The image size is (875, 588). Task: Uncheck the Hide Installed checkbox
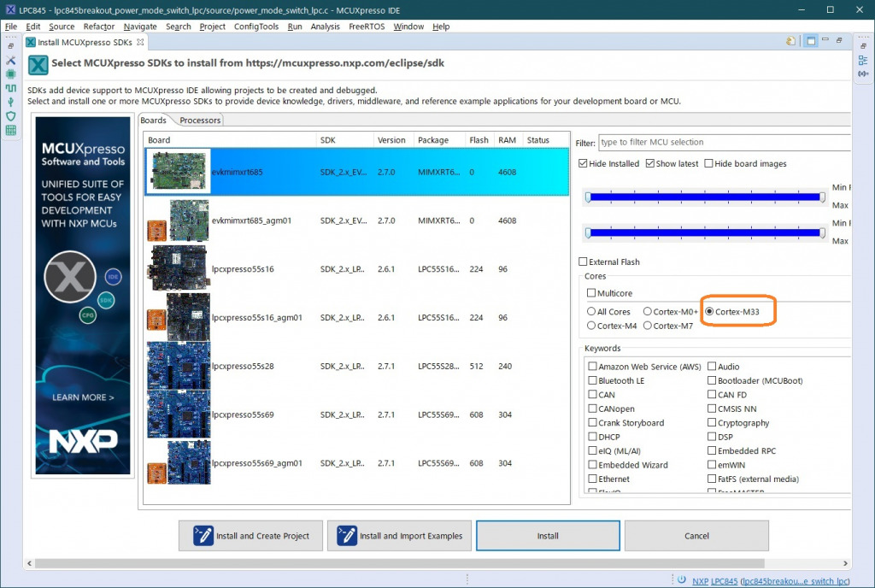[x=584, y=163]
